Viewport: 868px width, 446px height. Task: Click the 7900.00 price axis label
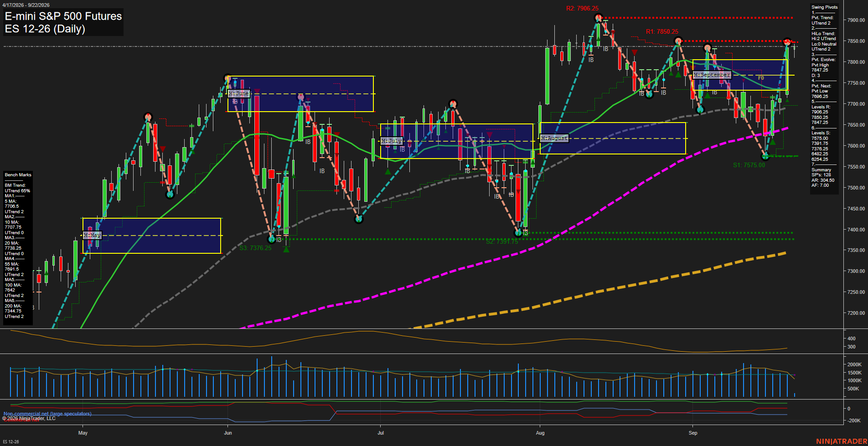[856, 21]
